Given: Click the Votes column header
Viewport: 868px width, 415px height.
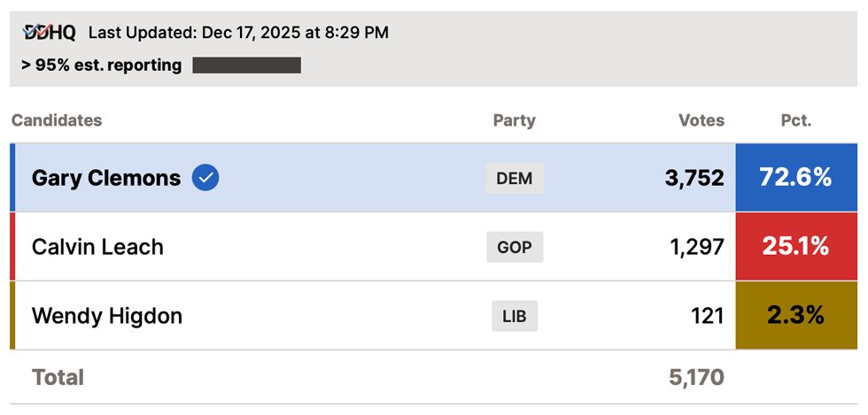Looking at the screenshot, I should [x=701, y=120].
